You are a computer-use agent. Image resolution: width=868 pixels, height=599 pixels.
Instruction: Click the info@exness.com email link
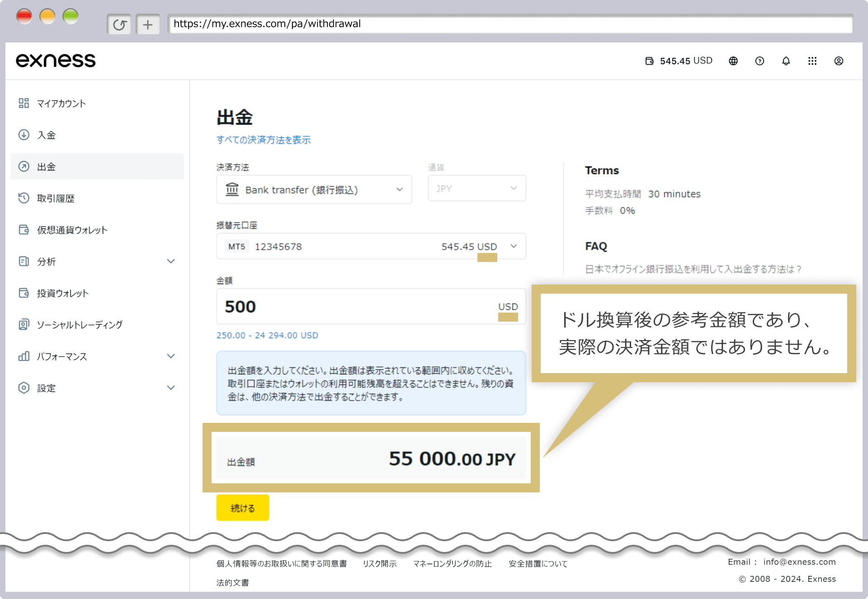tap(800, 562)
